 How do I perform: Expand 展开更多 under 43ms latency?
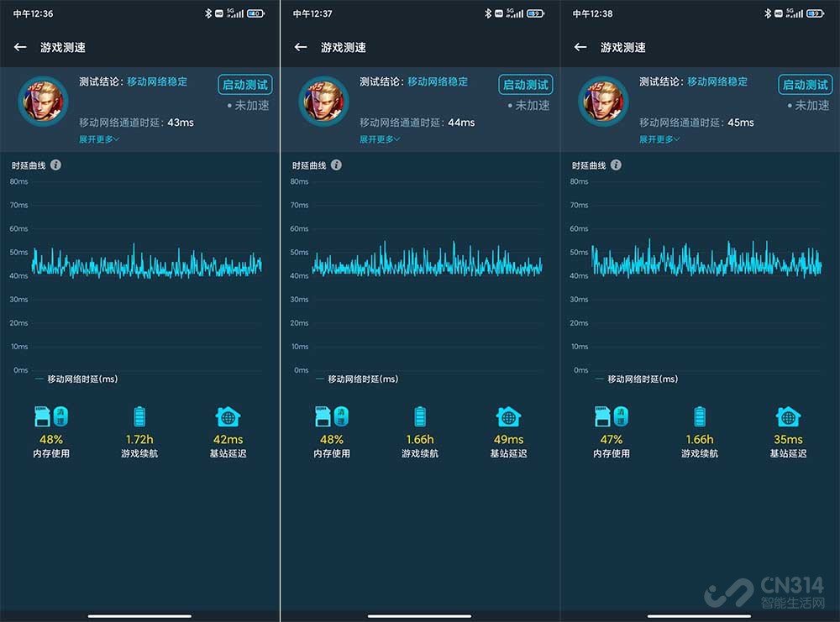click(x=99, y=139)
